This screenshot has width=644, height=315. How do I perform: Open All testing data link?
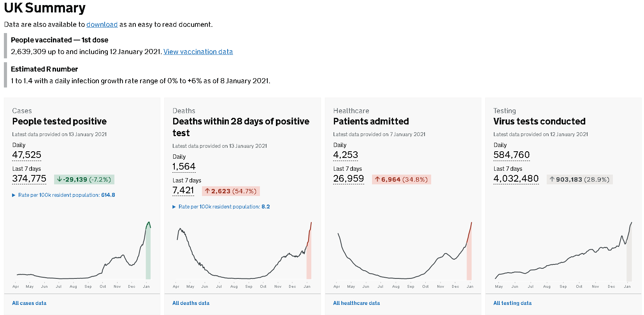[512, 303]
